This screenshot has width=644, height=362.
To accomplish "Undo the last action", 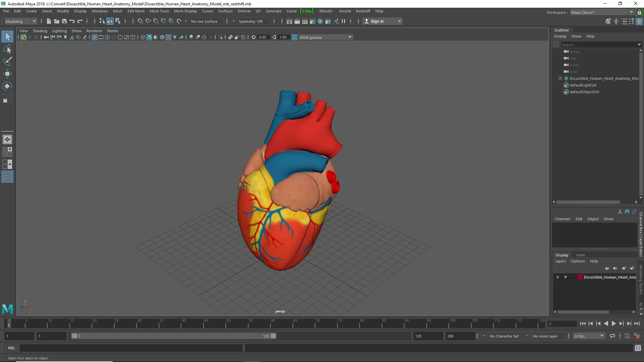I will click(72, 21).
